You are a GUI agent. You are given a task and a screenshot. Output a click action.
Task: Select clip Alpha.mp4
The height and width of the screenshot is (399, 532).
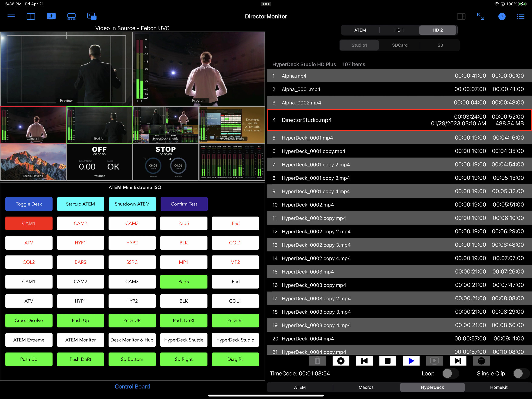point(399,76)
